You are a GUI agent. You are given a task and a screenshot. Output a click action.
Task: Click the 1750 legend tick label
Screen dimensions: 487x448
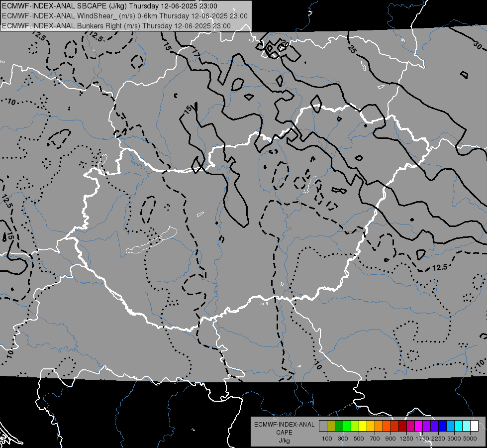422,439
